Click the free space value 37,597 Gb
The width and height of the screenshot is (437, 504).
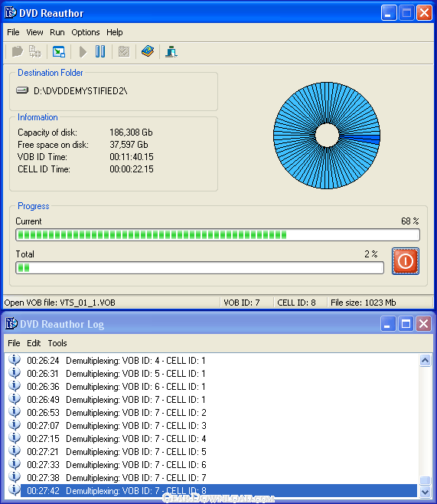(x=129, y=145)
